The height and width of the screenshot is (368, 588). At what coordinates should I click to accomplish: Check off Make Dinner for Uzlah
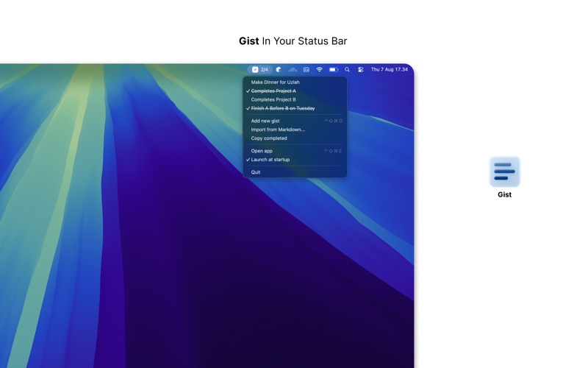[295, 82]
